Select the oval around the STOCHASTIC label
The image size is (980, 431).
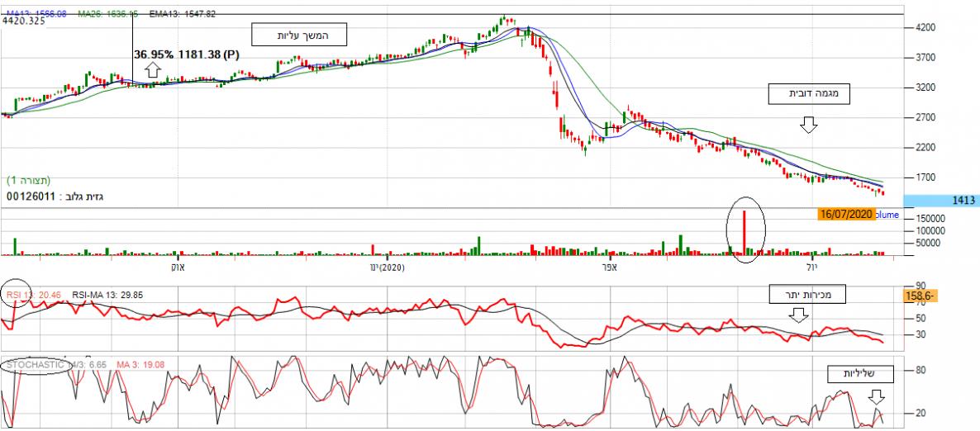[x=35, y=363]
